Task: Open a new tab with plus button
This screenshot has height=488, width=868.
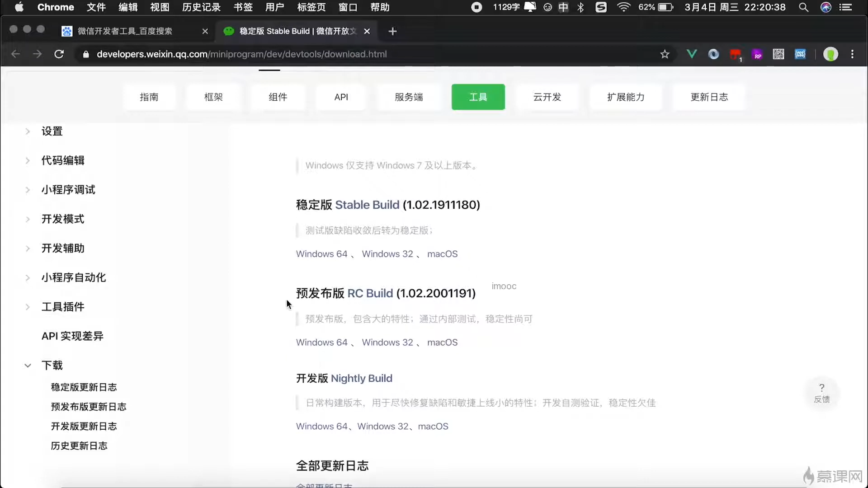Action: point(392,31)
